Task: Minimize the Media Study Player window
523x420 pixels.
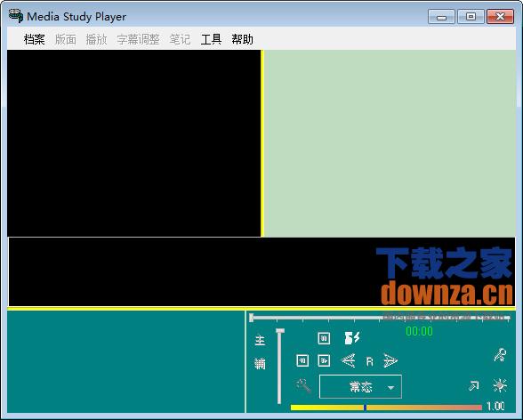Action: [441, 17]
